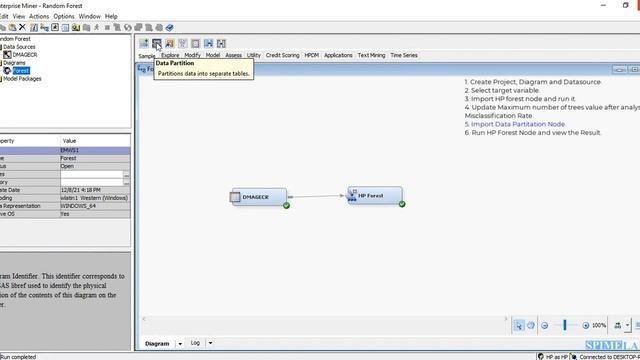This screenshot has height=360, width=640.
Task: Click the Paste clipboard icon in toolbar
Action: pos(13,27)
